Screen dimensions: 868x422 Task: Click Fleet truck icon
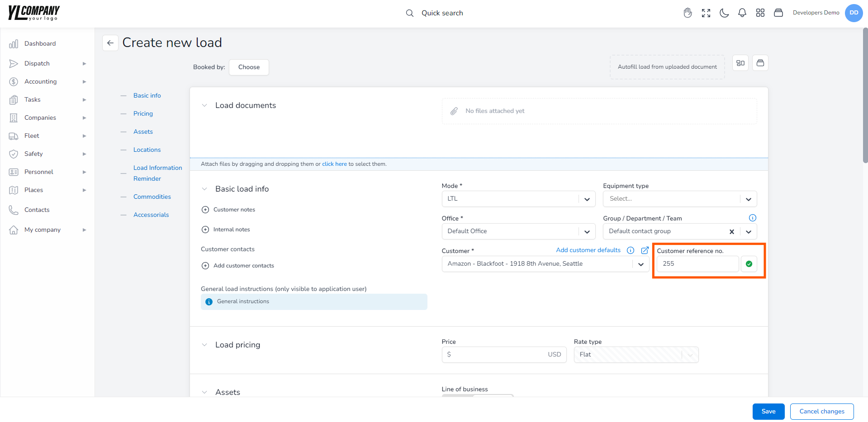pyautogui.click(x=14, y=136)
